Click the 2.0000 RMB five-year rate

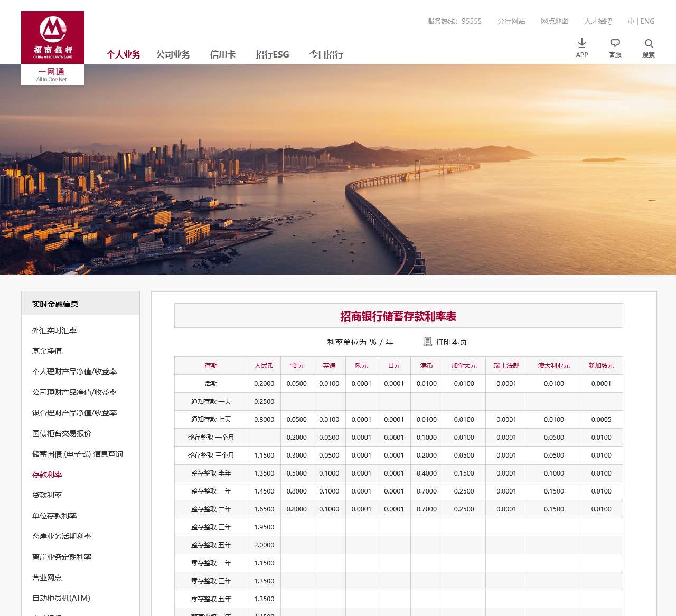264,545
